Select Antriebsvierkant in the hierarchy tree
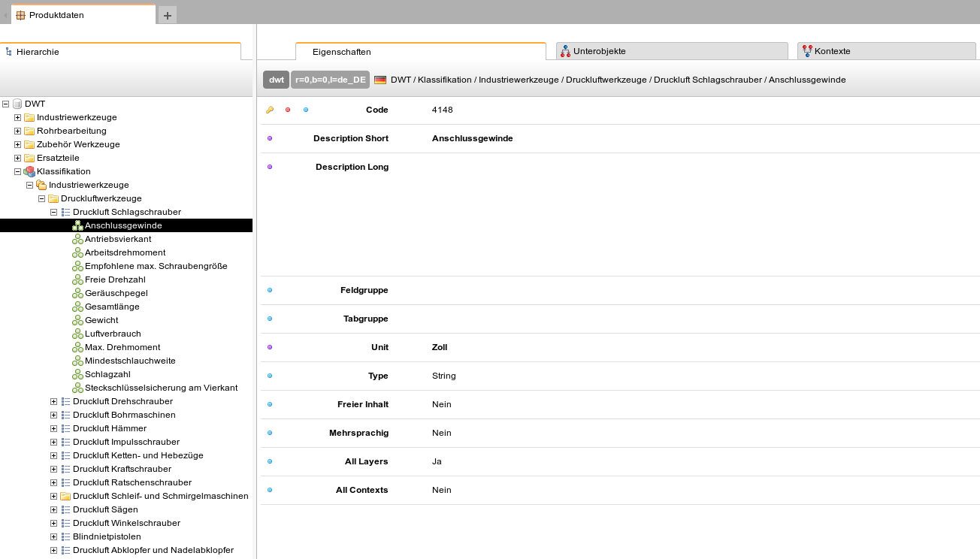The width and height of the screenshot is (980, 559). click(118, 239)
